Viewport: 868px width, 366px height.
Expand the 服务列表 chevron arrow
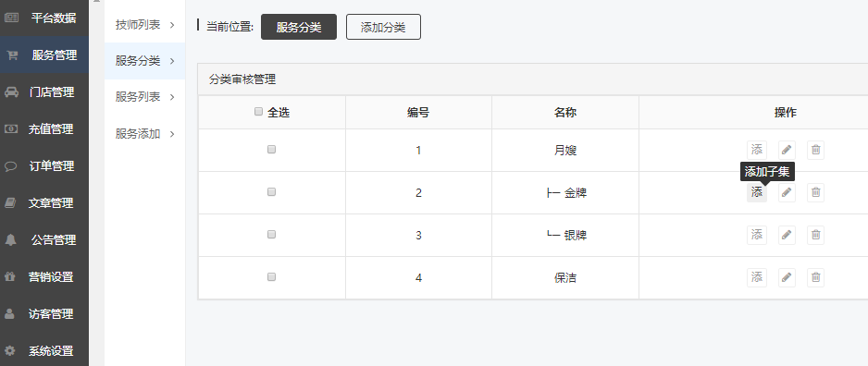point(172,97)
